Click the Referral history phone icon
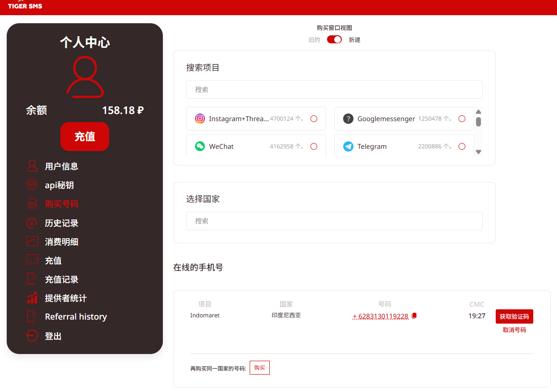Screen dimensions: 557x392 (32, 316)
